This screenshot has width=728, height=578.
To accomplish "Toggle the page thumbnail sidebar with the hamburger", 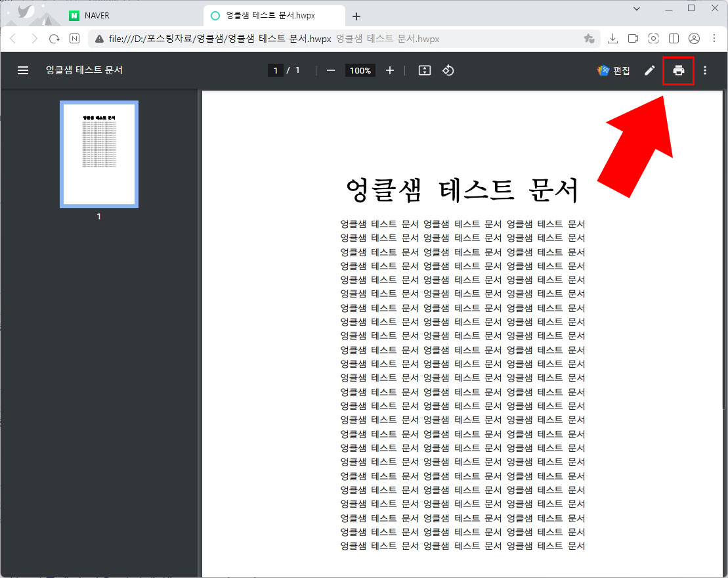I will 23,70.
